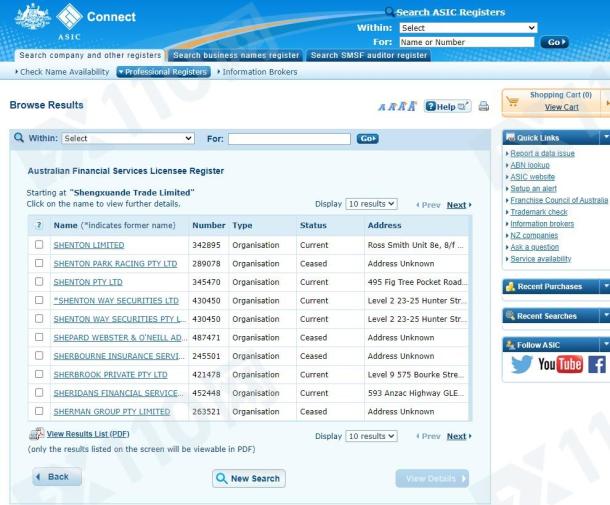
Task: Open the Setup an alert link
Action: tap(533, 188)
